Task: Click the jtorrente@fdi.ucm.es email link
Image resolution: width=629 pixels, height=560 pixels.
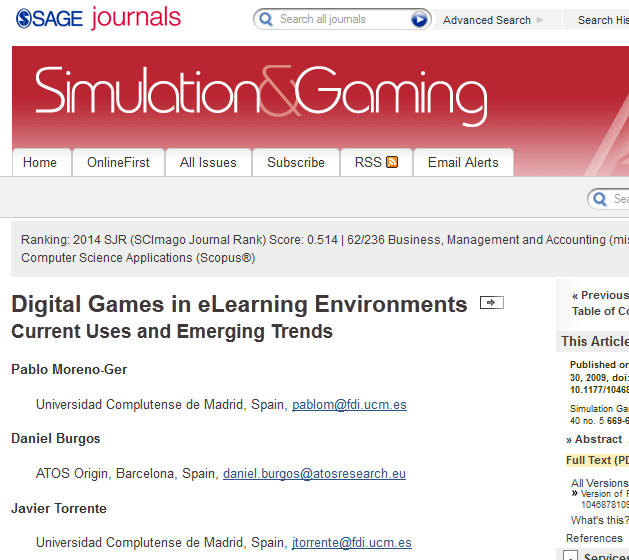Action: click(x=351, y=542)
